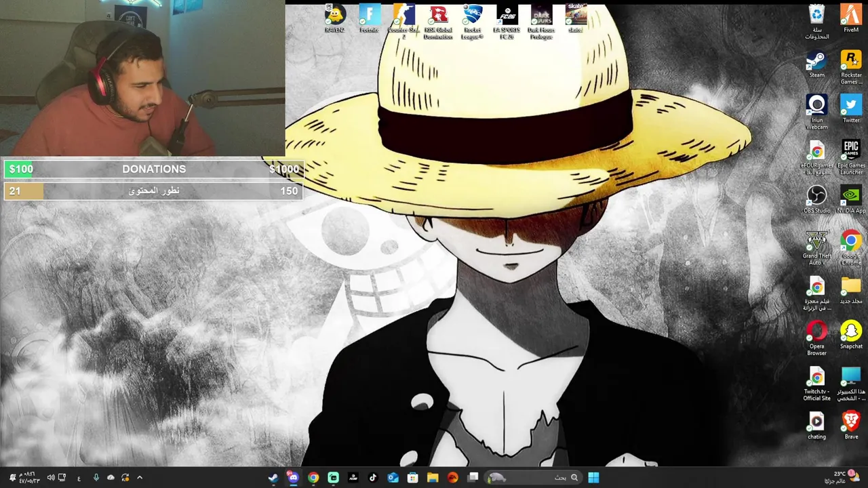Click the $1000 donation goal label

coord(283,169)
